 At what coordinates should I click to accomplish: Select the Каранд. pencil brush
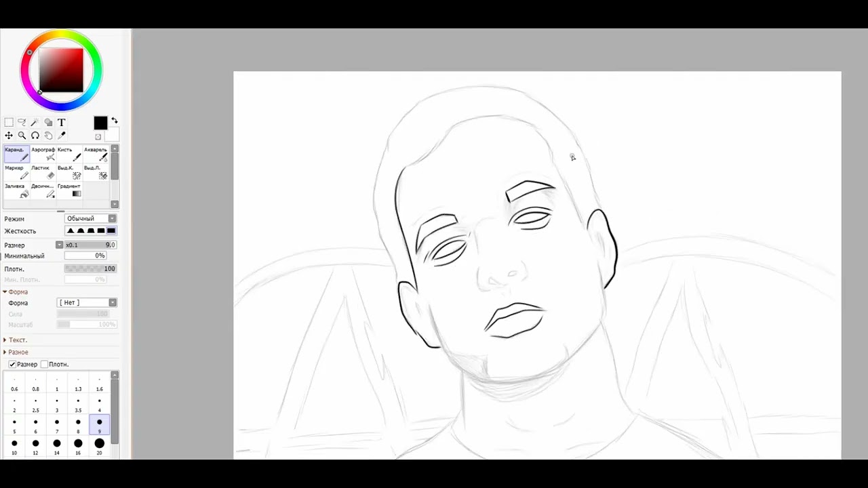(16, 154)
